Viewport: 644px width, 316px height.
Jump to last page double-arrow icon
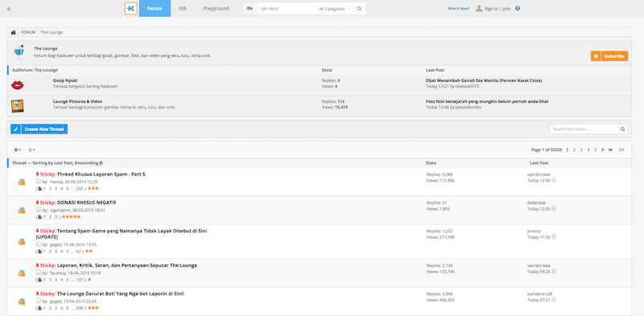pyautogui.click(x=610, y=150)
